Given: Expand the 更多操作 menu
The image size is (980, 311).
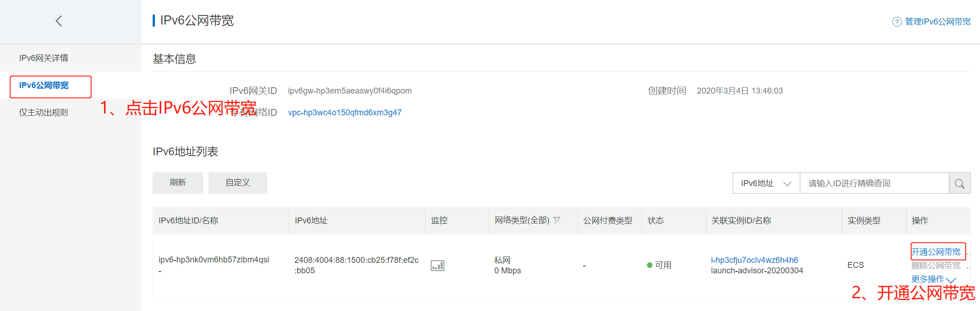Looking at the screenshot, I should click(x=934, y=279).
